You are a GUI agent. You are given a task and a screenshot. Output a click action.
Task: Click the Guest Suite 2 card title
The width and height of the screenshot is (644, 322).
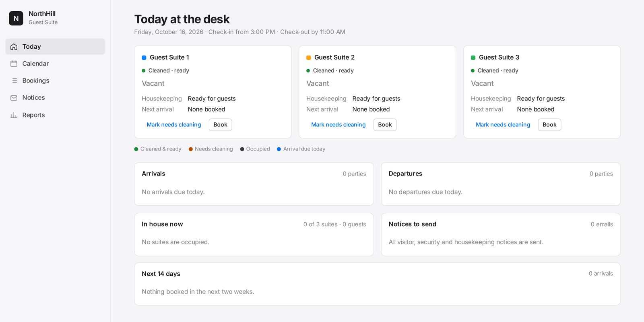(334, 58)
